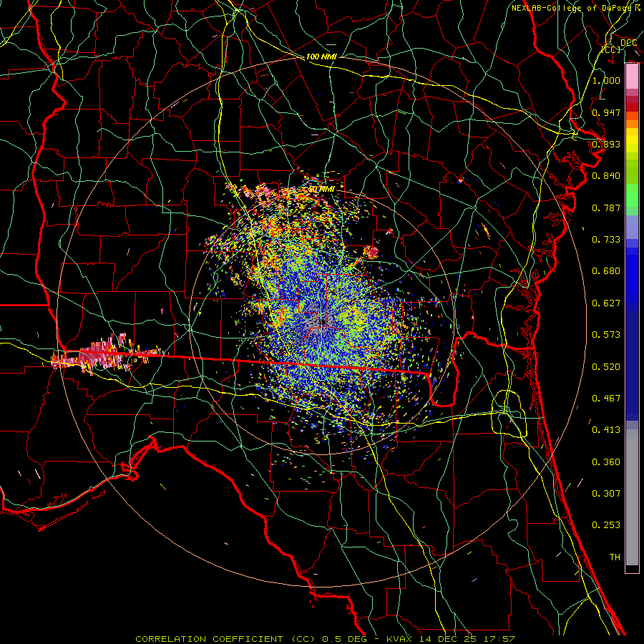The image size is (644, 644).
Task: Select the 0.627 legend value
Action: [606, 303]
